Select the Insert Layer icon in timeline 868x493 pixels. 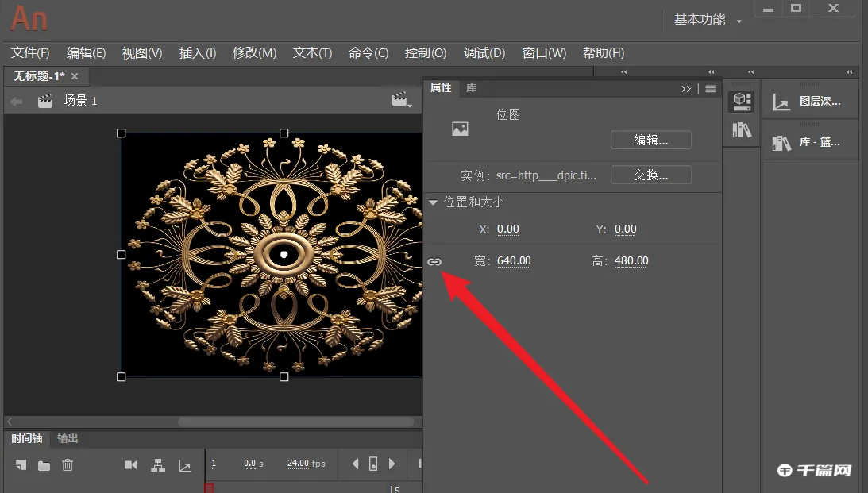pos(21,466)
